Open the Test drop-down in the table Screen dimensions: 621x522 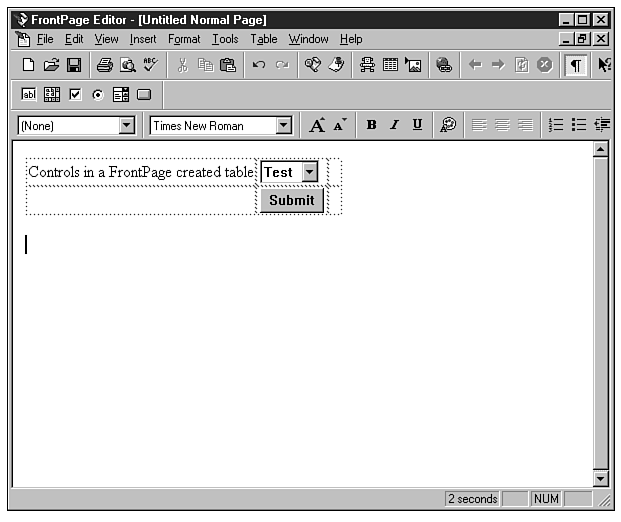coord(309,172)
